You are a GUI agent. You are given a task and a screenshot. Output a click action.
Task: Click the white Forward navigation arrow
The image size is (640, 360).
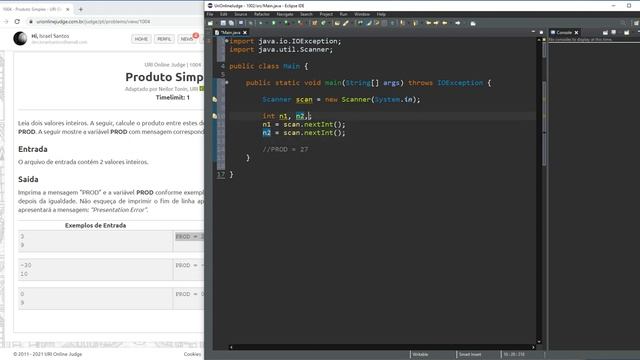point(458,23)
